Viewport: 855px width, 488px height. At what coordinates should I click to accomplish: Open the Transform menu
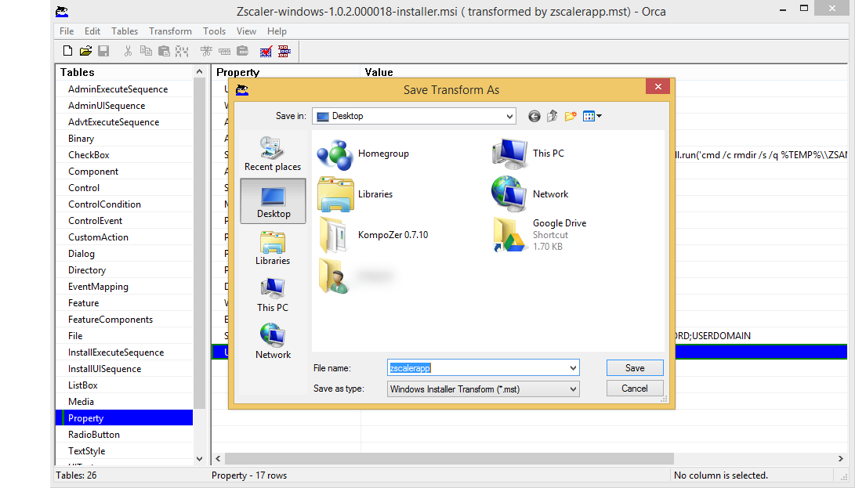170,31
